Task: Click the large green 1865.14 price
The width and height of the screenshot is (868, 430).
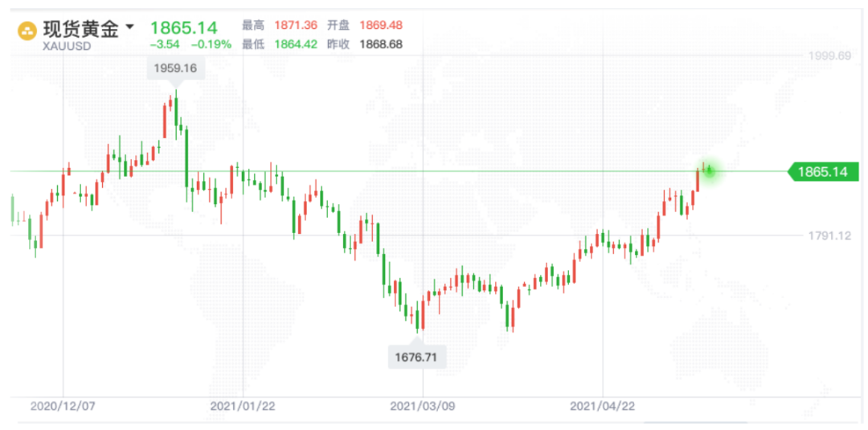Action: [183, 29]
